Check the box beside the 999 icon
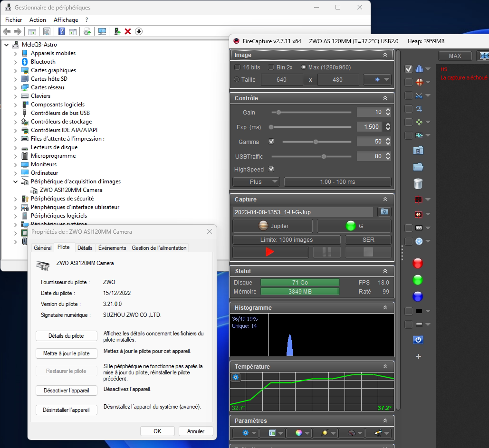Image resolution: width=489 pixels, height=448 pixels. click(x=409, y=228)
